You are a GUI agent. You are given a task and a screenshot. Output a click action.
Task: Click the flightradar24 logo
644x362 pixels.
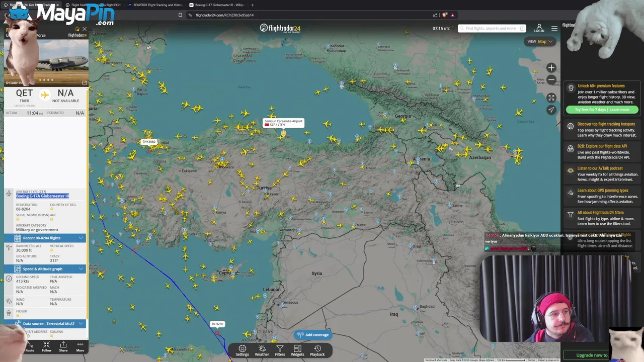(280, 28)
